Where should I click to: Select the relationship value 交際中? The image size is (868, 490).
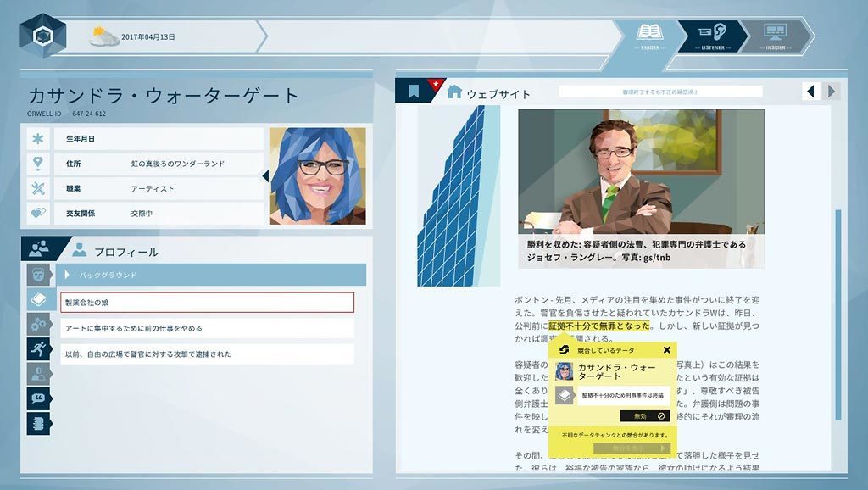pos(142,214)
